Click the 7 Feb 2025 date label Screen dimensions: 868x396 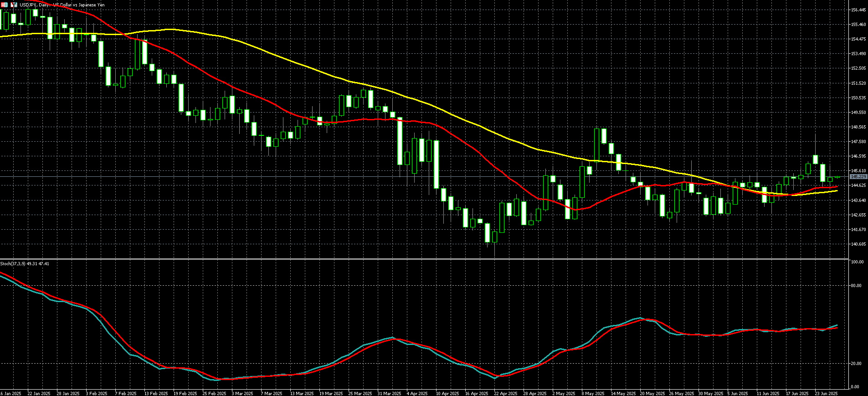(x=126, y=393)
